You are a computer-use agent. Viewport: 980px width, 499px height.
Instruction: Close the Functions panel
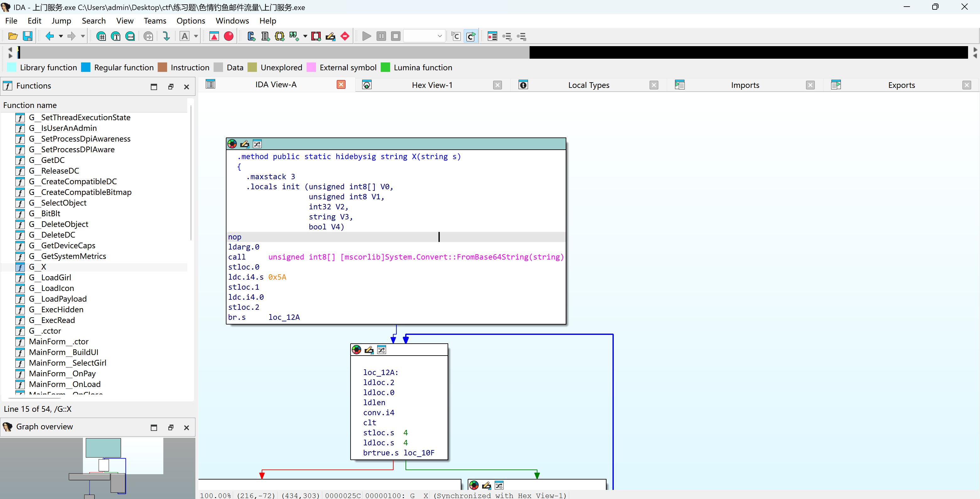186,87
